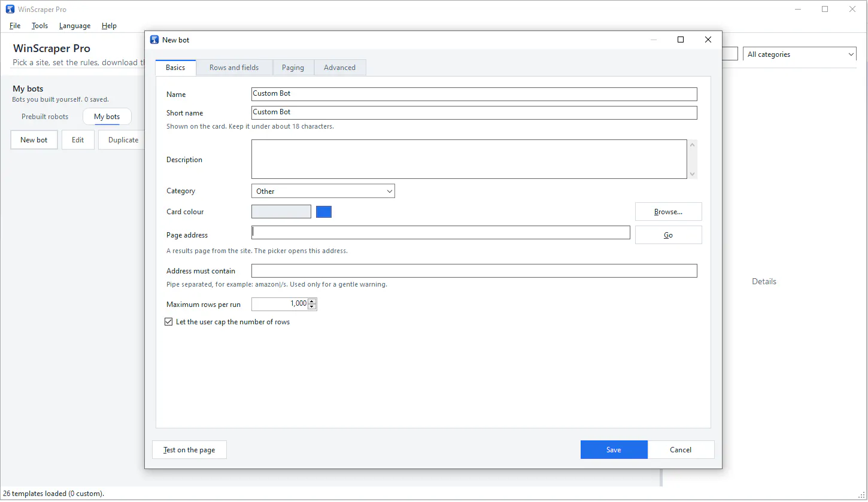Viewport: 868px width, 502px height.
Task: Maximize the New bot dialog
Action: 681,39
